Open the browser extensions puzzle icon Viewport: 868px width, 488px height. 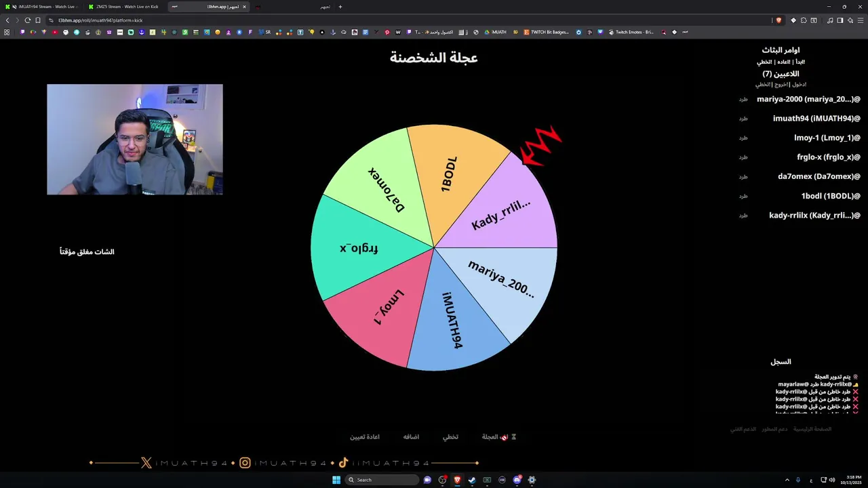point(804,20)
